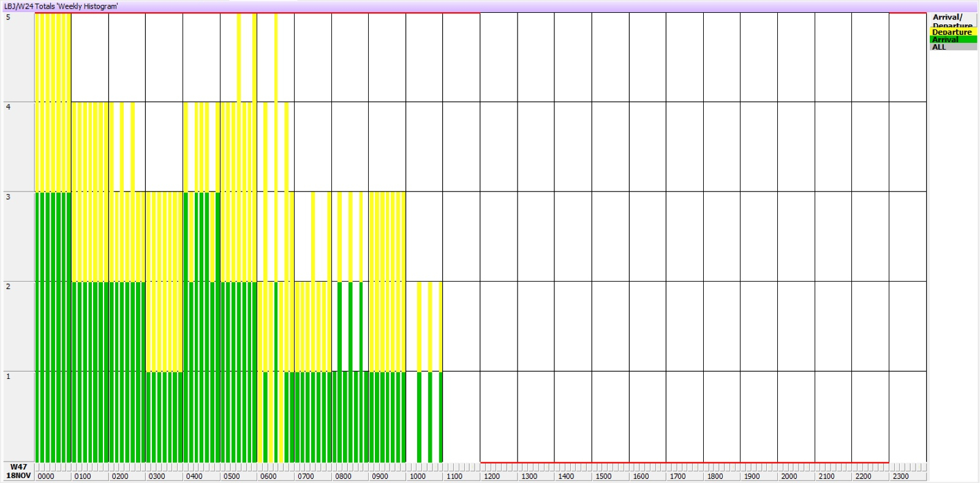Image resolution: width=980 pixels, height=483 pixels.
Task: Click the y-axis label 1
Action: 8,376
